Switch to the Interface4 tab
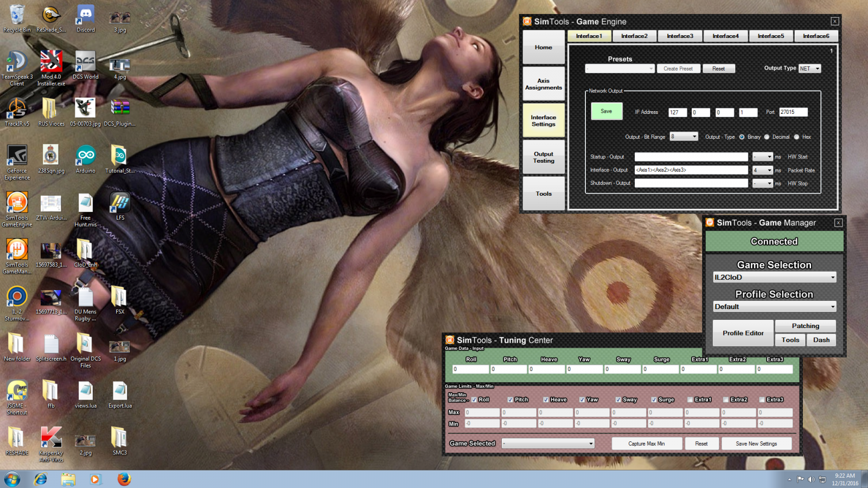This screenshot has height=488, width=868. [725, 36]
